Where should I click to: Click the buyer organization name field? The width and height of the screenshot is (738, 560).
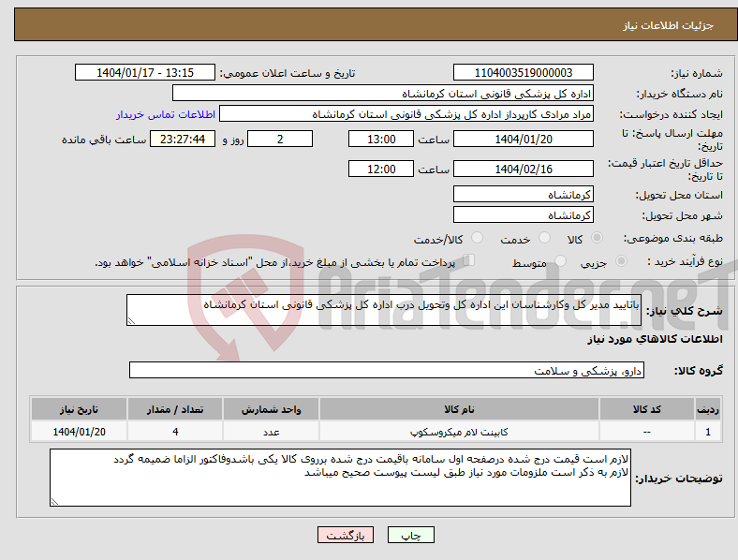(x=383, y=93)
